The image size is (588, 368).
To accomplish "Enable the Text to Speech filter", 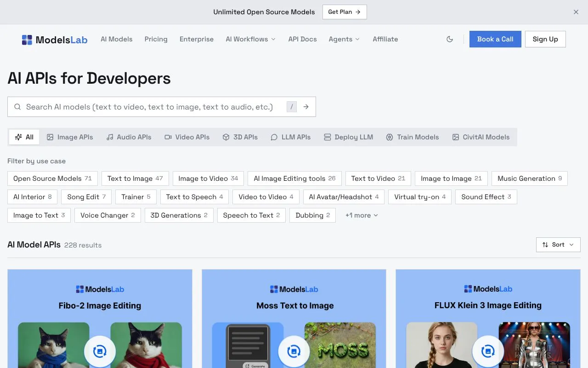I will tap(194, 197).
